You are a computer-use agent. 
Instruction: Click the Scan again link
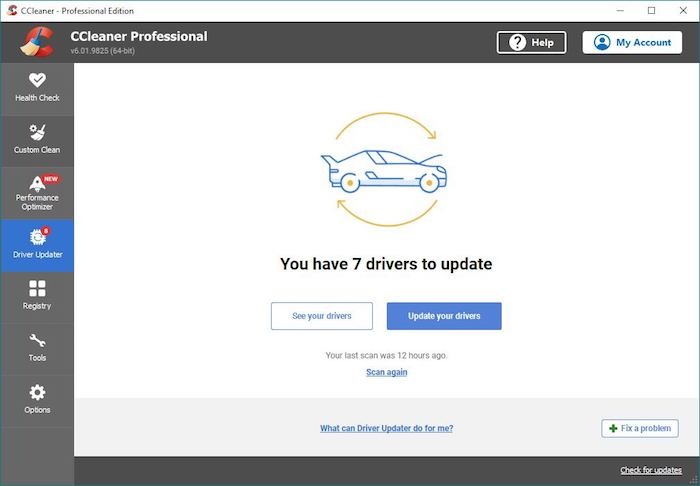(387, 372)
